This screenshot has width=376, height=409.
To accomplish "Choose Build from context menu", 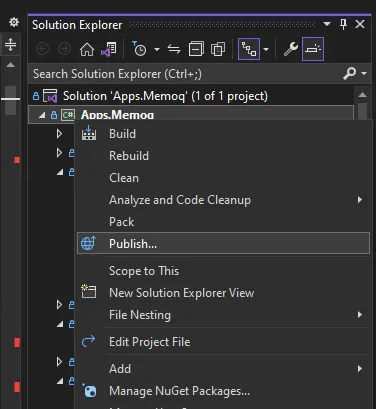I will coord(223,134).
